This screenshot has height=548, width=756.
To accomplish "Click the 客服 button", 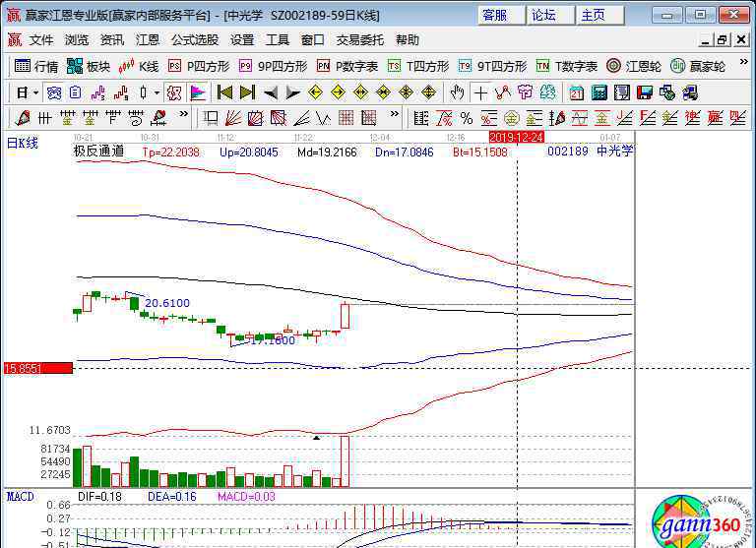I will pos(501,16).
